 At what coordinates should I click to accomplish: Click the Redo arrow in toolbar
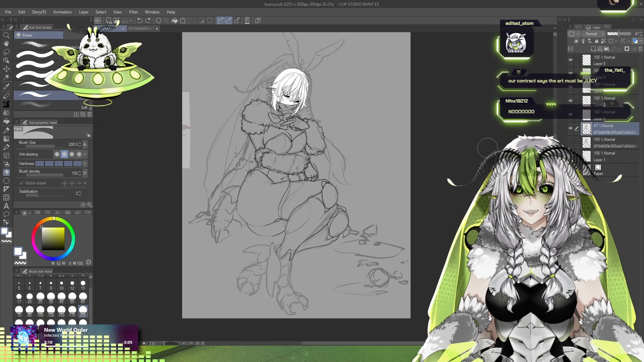[148, 20]
